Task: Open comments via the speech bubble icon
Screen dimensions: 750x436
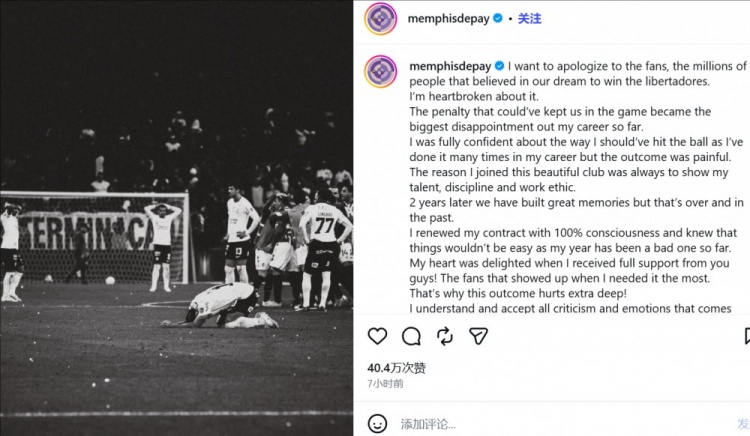Action: click(x=411, y=337)
